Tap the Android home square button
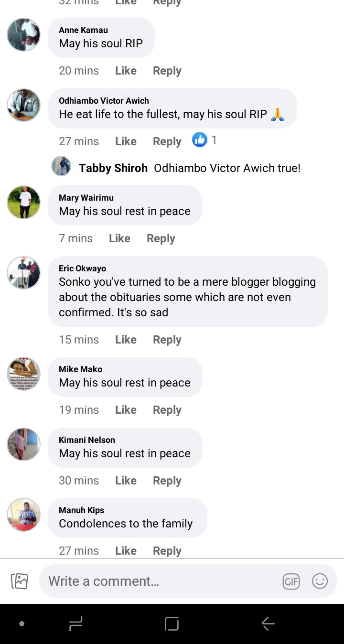 (x=172, y=623)
